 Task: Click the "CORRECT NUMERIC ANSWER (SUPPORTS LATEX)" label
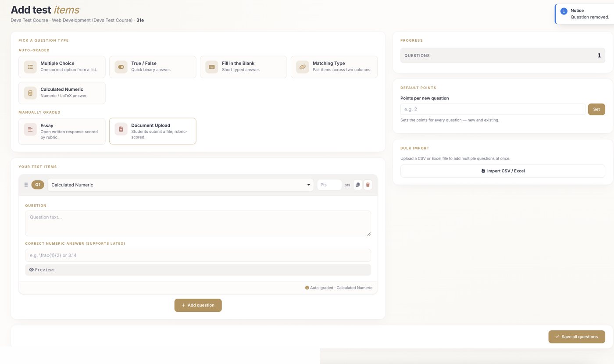[75, 243]
